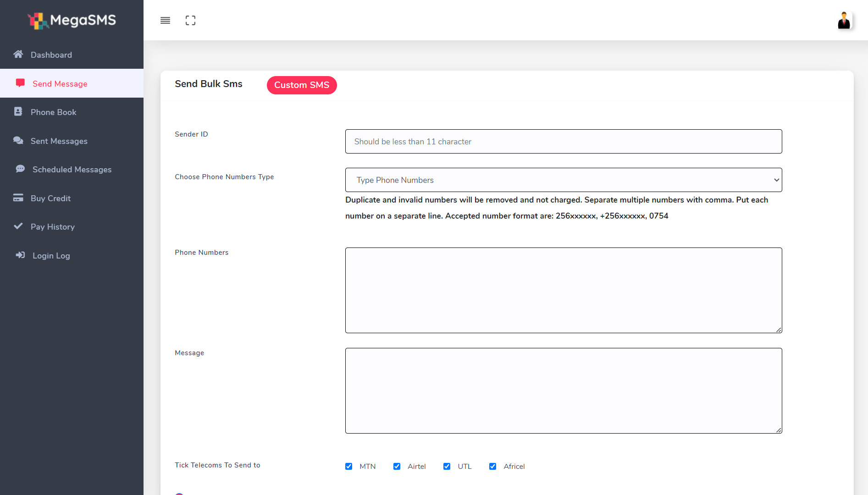This screenshot has height=495, width=868.
Task: Click the Custom SMS button
Action: [302, 85]
